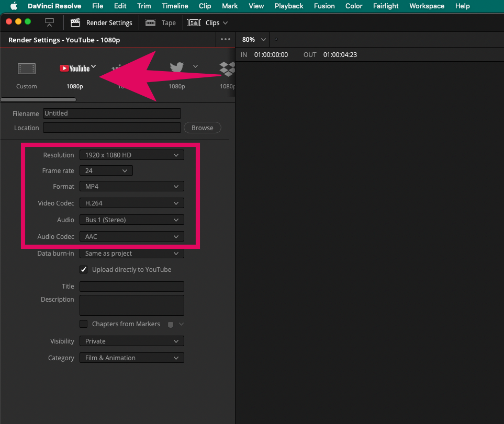Click the Custom preset label
Image resolution: width=504 pixels, height=424 pixels.
click(x=27, y=86)
